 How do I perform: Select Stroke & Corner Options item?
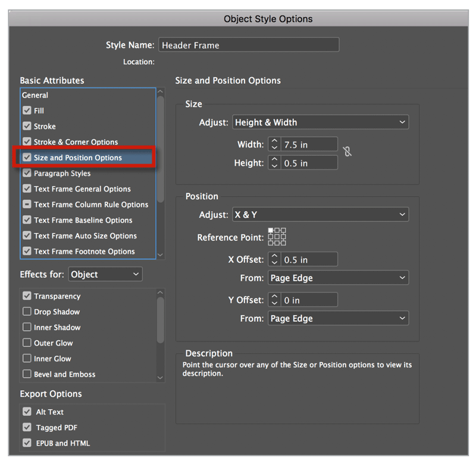point(76,142)
